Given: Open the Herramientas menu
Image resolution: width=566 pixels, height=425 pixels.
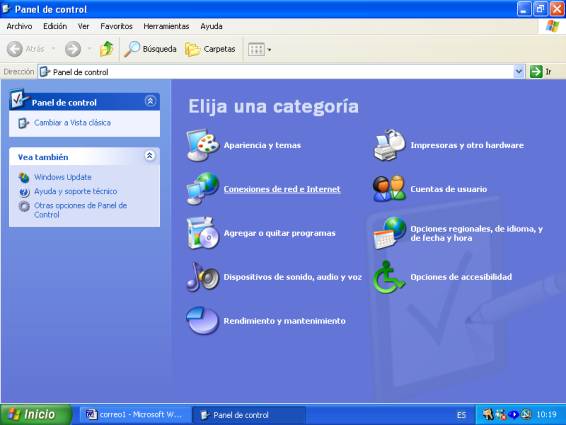Looking at the screenshot, I should (166, 26).
